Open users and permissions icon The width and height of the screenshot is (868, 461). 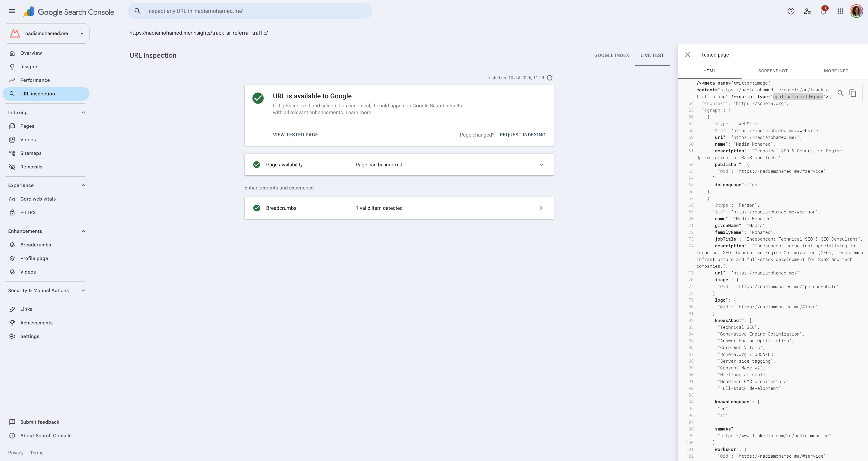[x=807, y=11]
